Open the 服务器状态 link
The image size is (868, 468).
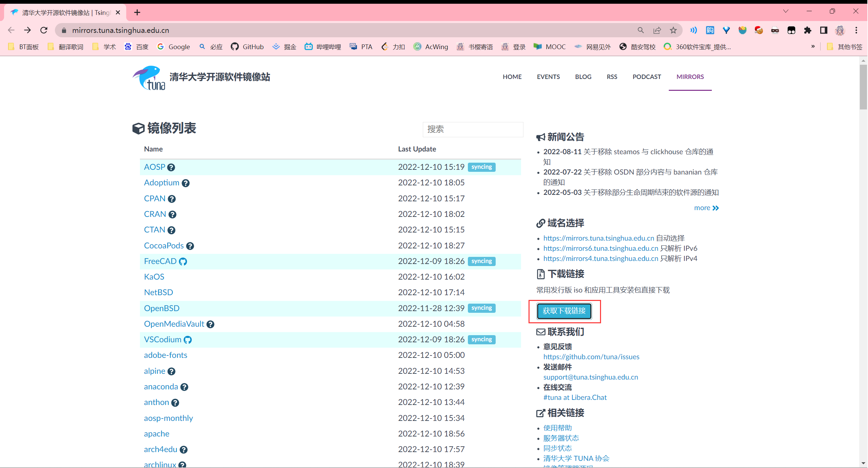(x=561, y=438)
